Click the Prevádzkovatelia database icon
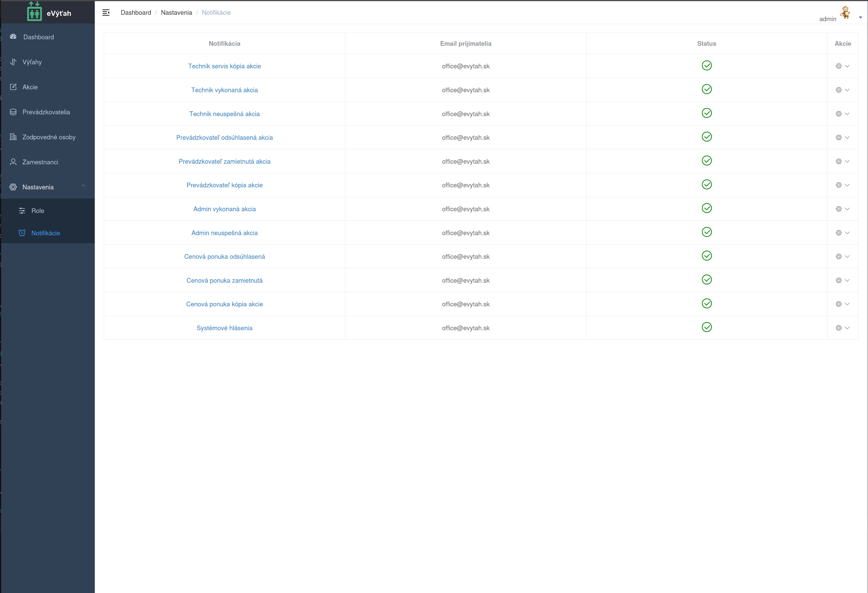This screenshot has height=593, width=868. click(13, 112)
